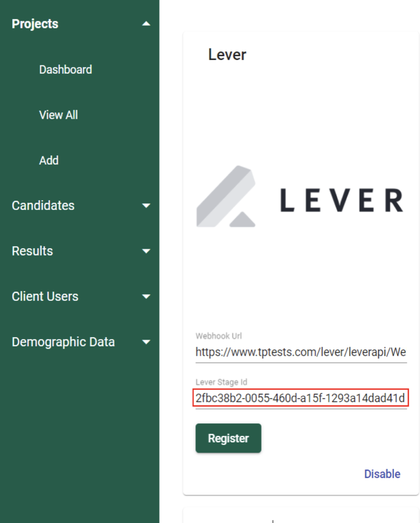Click the Results sidebar label

(32, 251)
